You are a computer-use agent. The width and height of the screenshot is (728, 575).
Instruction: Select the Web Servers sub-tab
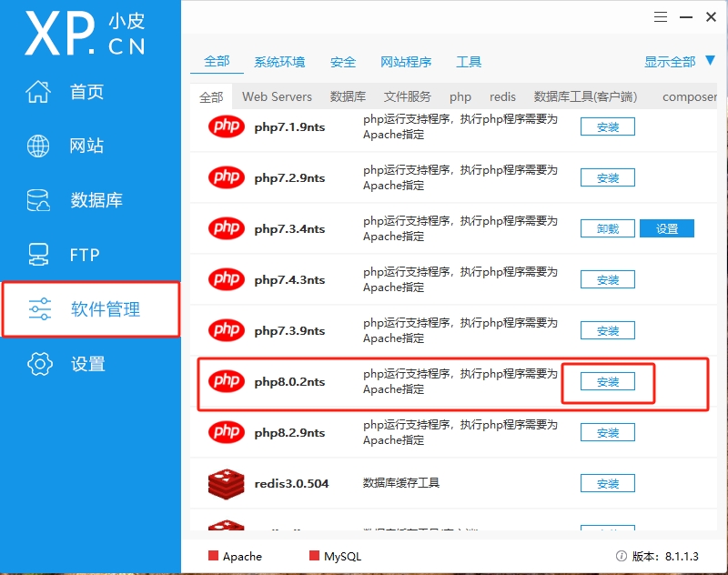(277, 96)
